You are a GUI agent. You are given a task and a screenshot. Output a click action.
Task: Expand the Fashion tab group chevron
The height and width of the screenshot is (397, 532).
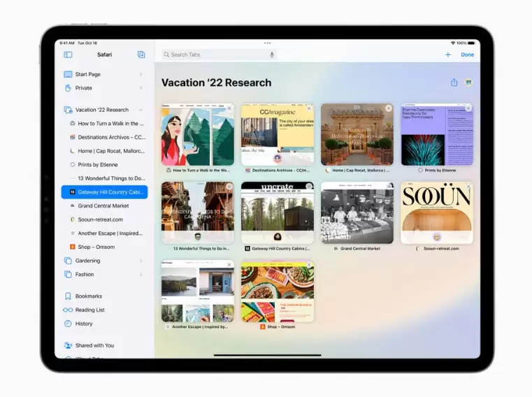pos(141,274)
